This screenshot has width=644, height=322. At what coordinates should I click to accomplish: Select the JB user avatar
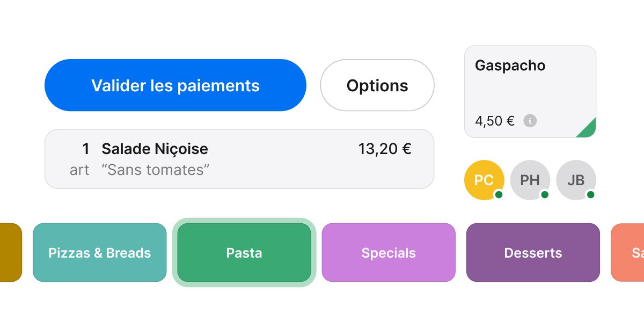coord(575,180)
